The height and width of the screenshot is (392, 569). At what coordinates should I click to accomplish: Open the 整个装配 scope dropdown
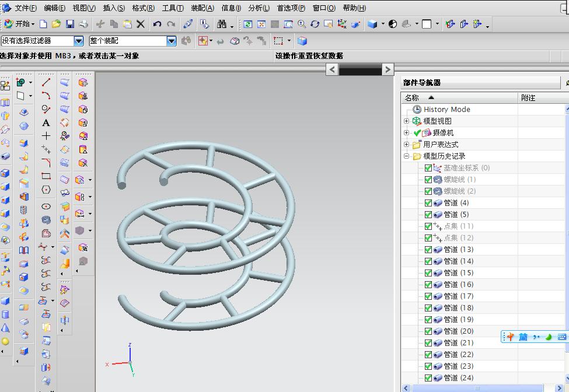point(172,41)
